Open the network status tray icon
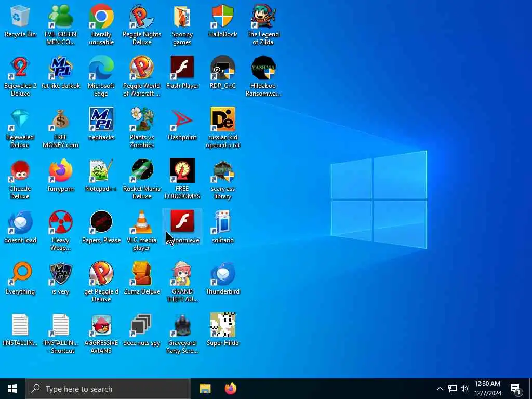532x399 pixels. point(453,389)
